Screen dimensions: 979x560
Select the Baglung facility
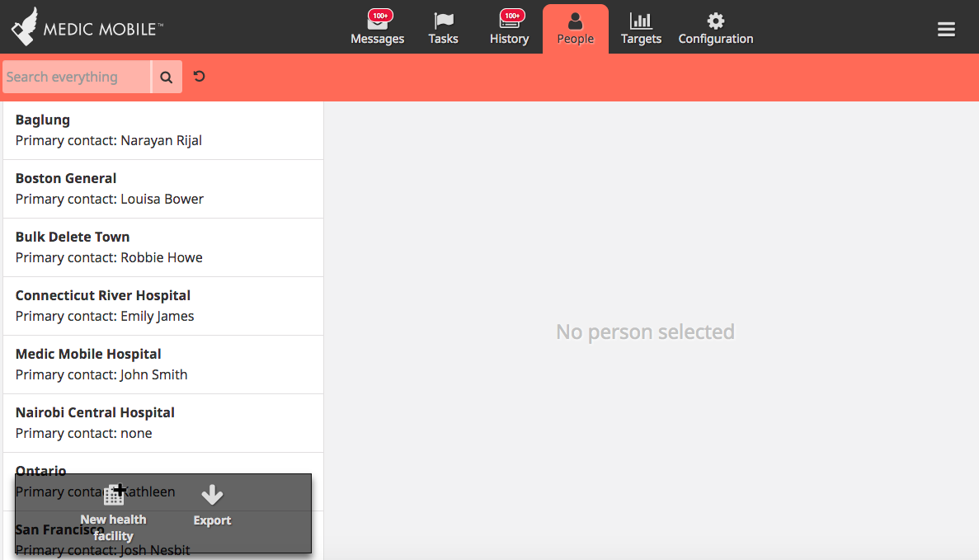tap(163, 130)
